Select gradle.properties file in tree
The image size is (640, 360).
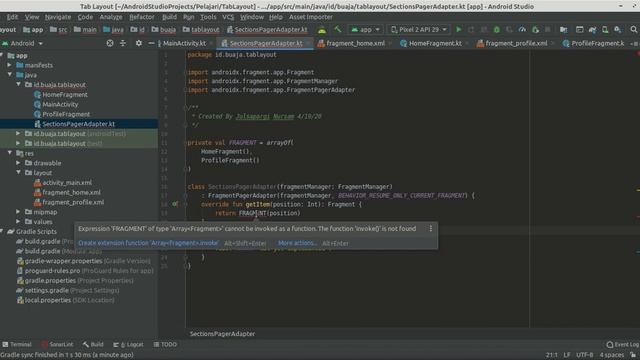tap(50, 280)
